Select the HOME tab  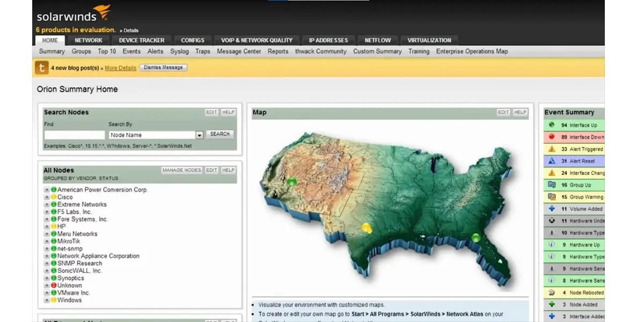[x=50, y=40]
